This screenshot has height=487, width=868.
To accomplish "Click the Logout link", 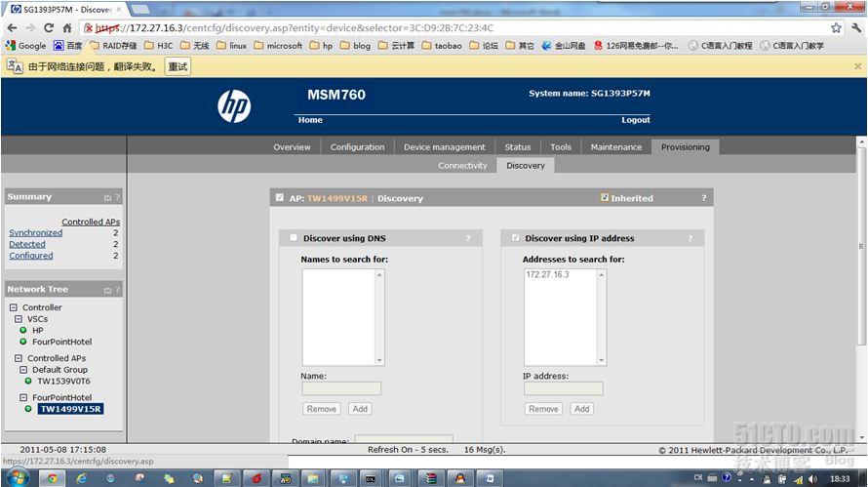I will tap(636, 120).
